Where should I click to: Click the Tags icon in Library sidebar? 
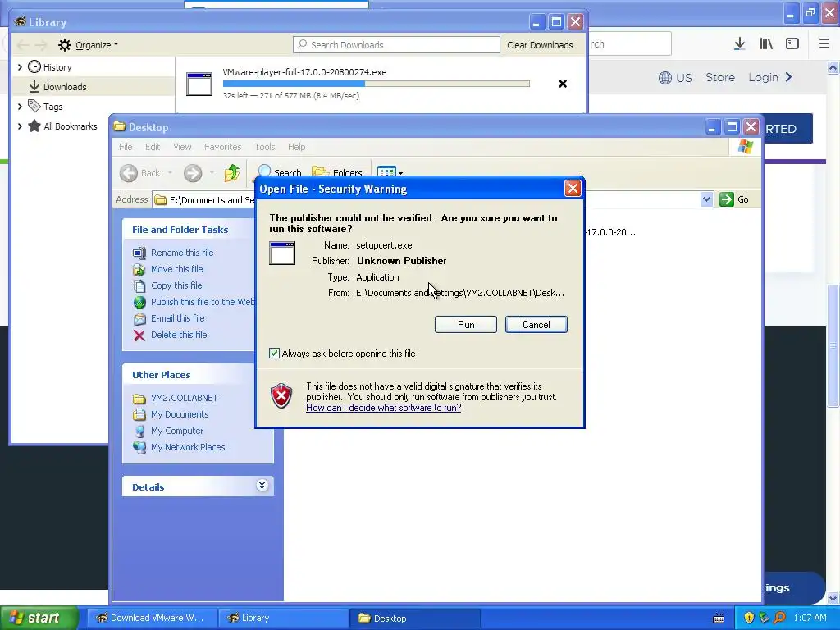34,106
